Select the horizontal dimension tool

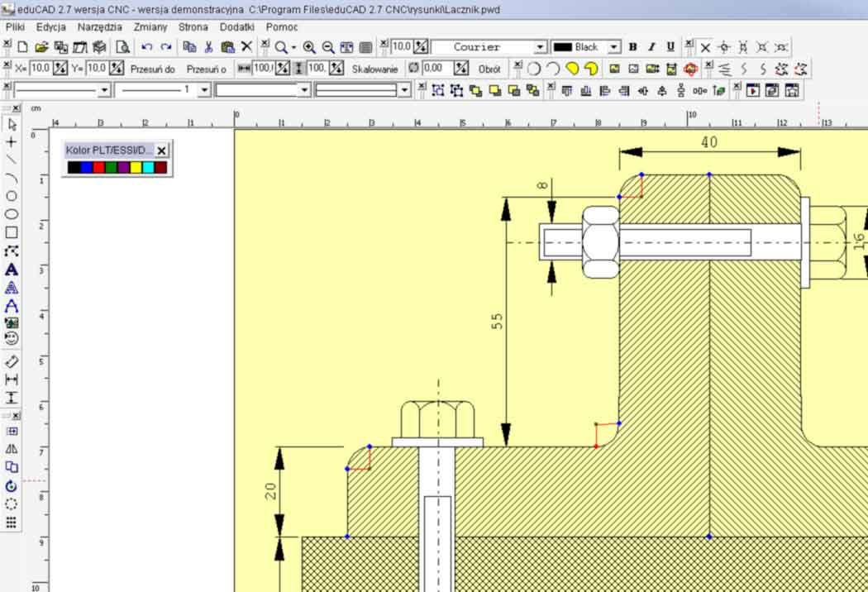click(11, 380)
